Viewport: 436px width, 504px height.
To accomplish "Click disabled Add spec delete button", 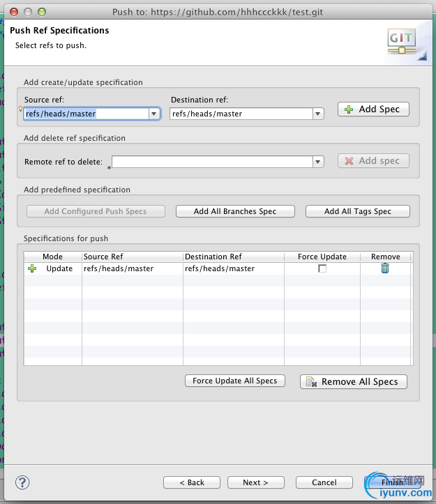I will click(373, 161).
